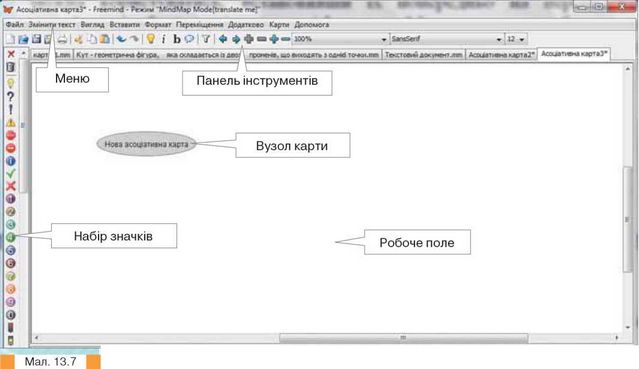Apply bold with the b toolbar icon

tap(176, 39)
